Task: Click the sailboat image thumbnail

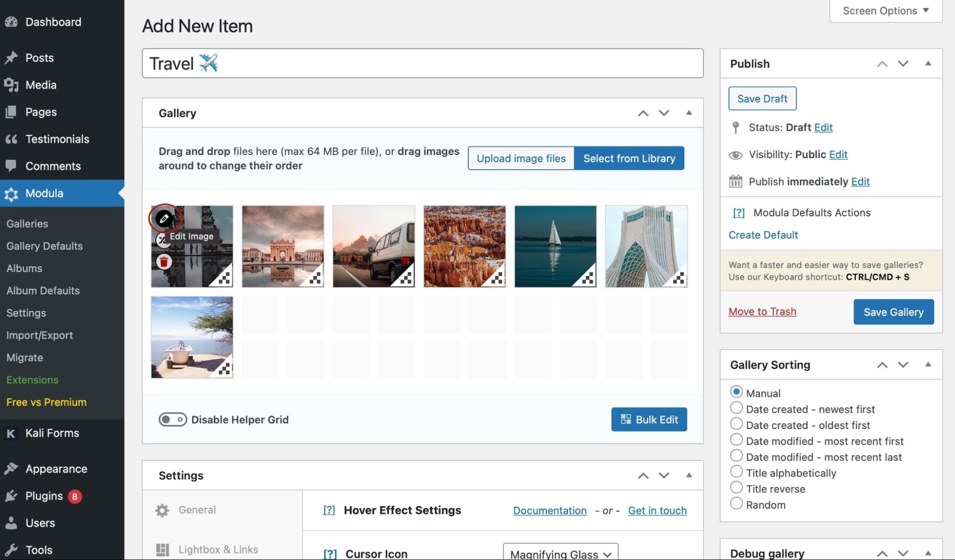Action: [x=555, y=246]
